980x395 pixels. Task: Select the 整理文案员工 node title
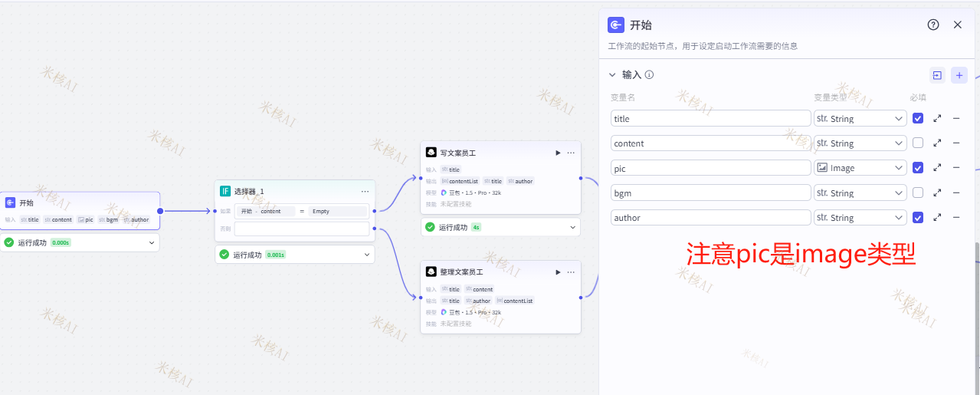point(461,272)
